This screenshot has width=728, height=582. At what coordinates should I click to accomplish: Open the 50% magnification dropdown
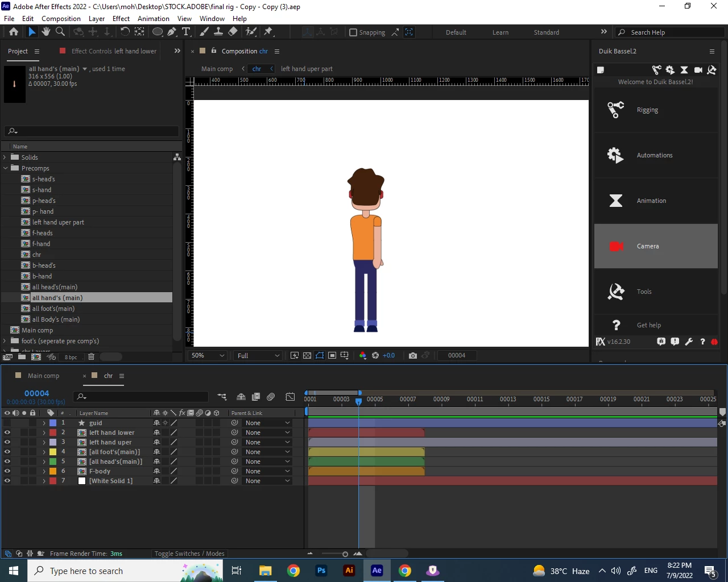click(208, 355)
